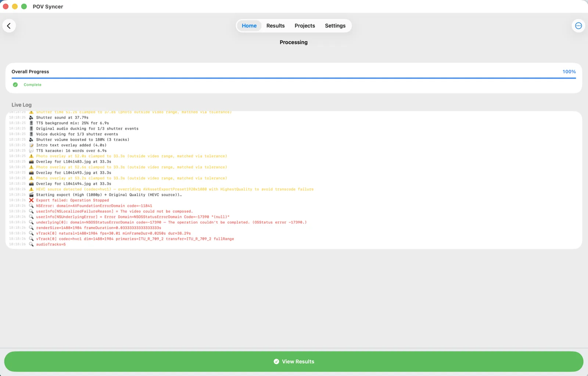Click the Overall Progress bar
Image resolution: width=588 pixels, height=376 pixels.
click(x=294, y=78)
